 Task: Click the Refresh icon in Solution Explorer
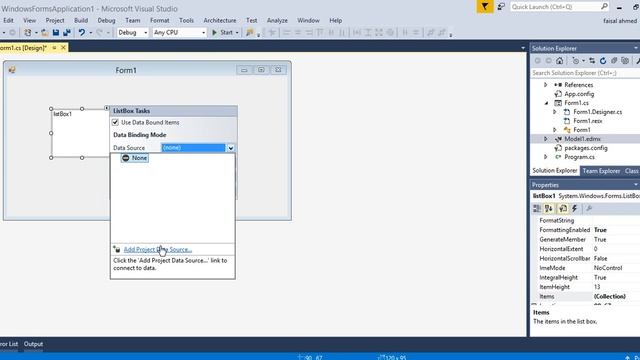(603, 61)
